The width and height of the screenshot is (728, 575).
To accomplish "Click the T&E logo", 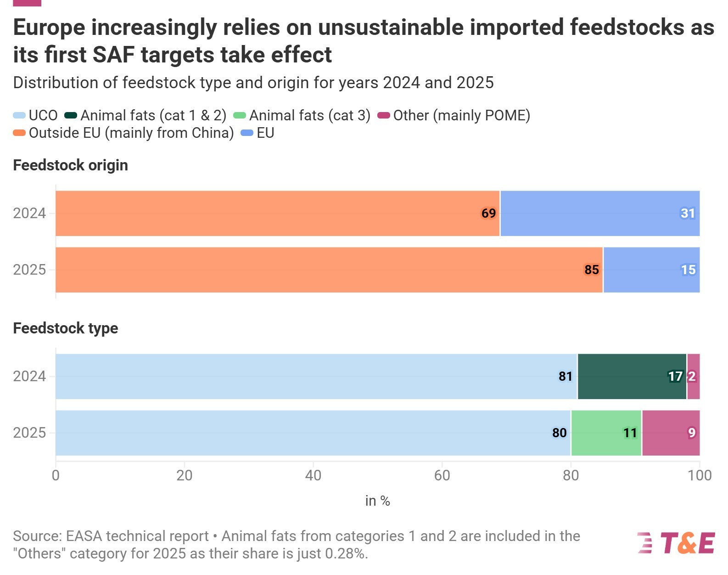I will [676, 543].
